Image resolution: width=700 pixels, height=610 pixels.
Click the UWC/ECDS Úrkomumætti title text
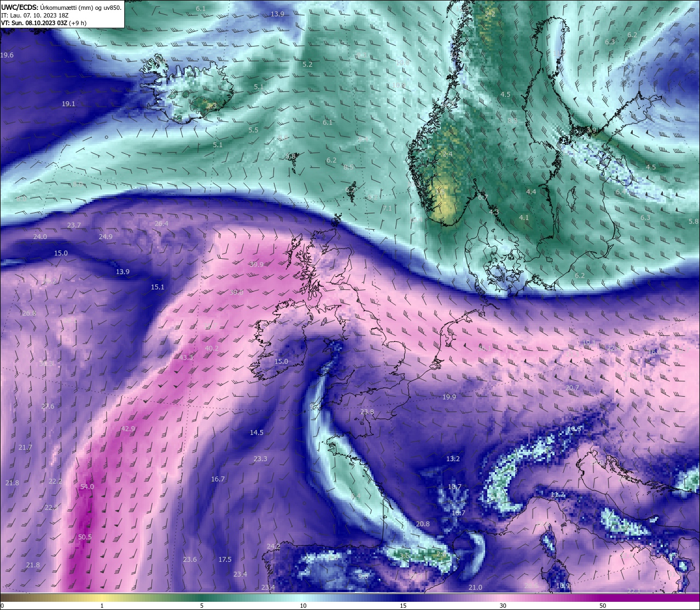61,7
